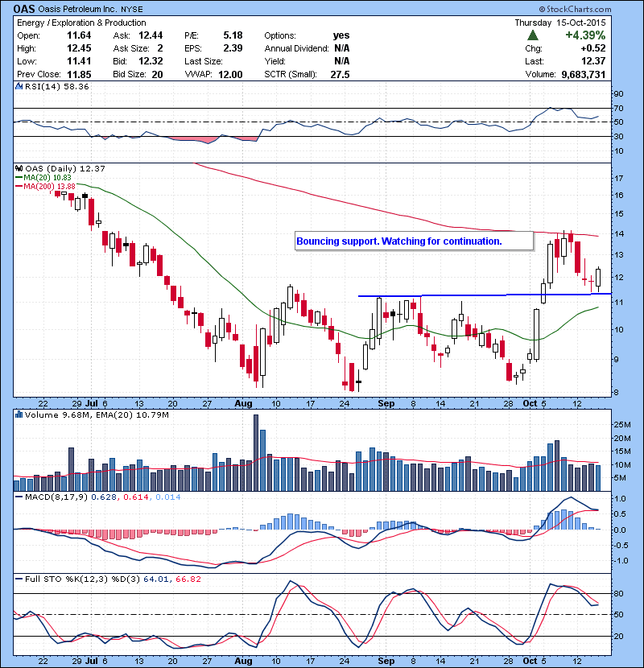The width and height of the screenshot is (644, 668).
Task: Click the Full STO legend marker
Action: click(19, 579)
